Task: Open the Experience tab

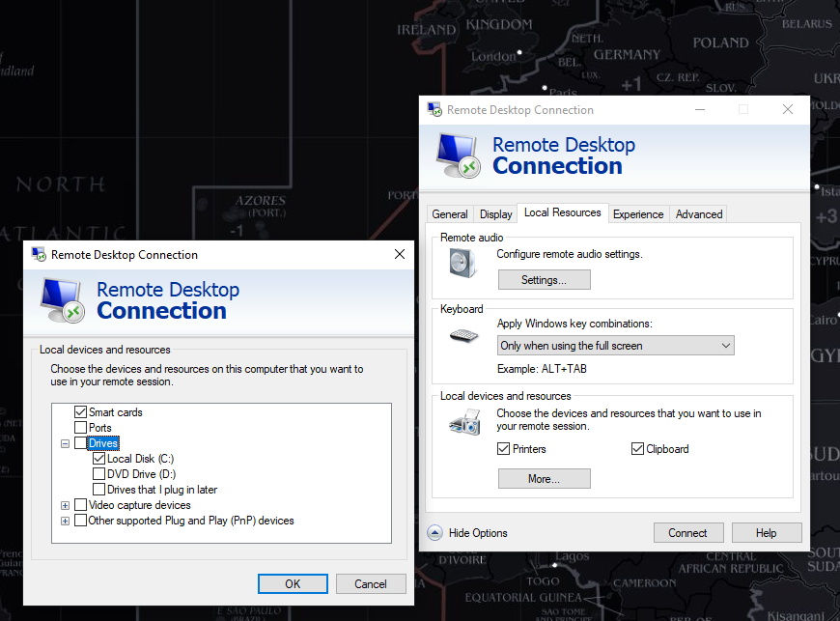Action: point(638,214)
